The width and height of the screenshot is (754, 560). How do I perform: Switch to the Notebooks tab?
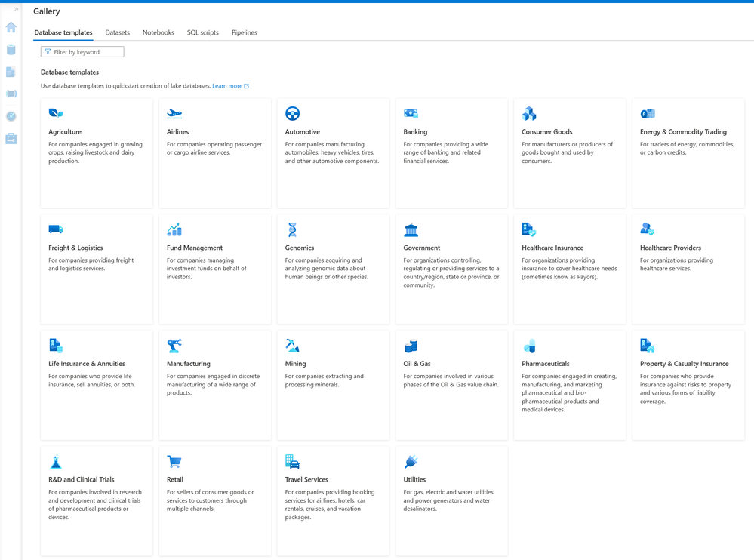[158, 32]
